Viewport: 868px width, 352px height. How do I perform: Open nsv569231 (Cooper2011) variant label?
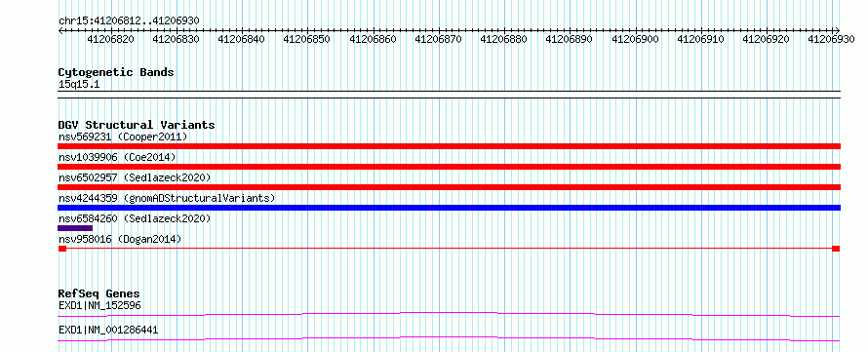pyautogui.click(x=123, y=137)
